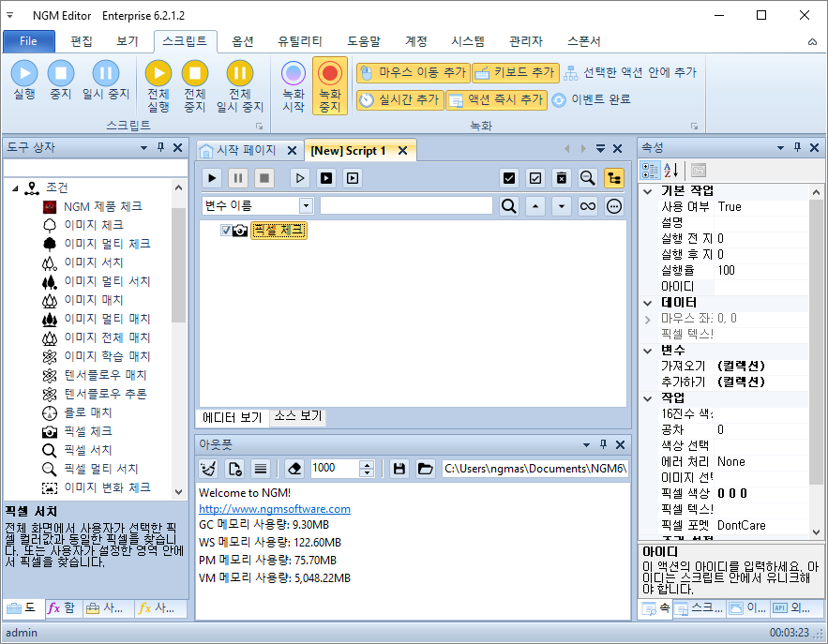
Task: Select the 픽셀 체크 action in script
Action: coord(279,231)
